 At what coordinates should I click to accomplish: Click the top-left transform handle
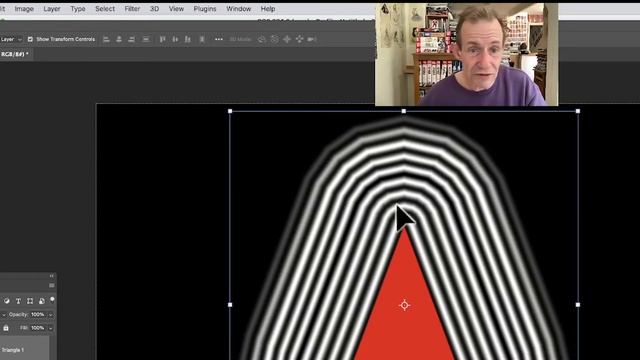pos(230,111)
